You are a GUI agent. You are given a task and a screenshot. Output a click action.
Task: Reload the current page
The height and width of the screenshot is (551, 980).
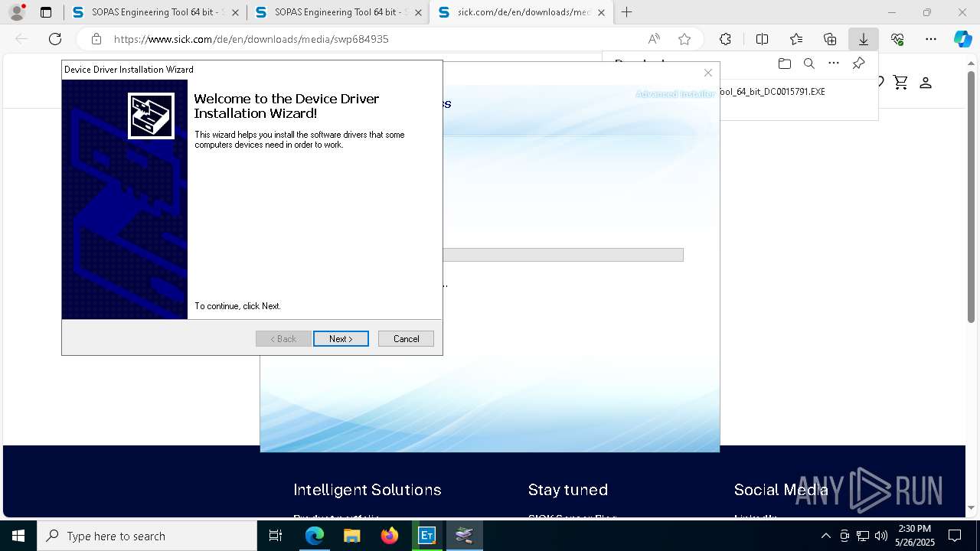coord(55,39)
